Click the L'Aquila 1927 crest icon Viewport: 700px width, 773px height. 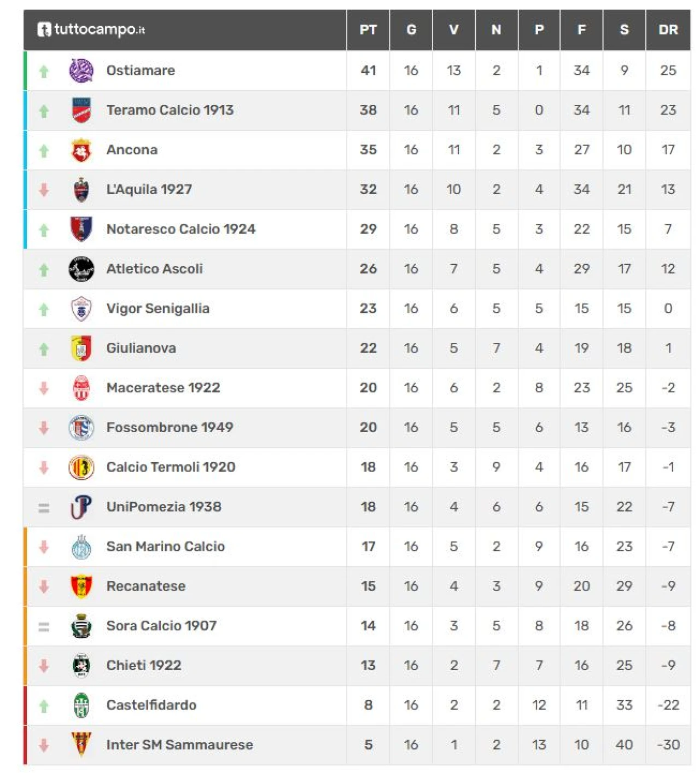[x=81, y=190]
